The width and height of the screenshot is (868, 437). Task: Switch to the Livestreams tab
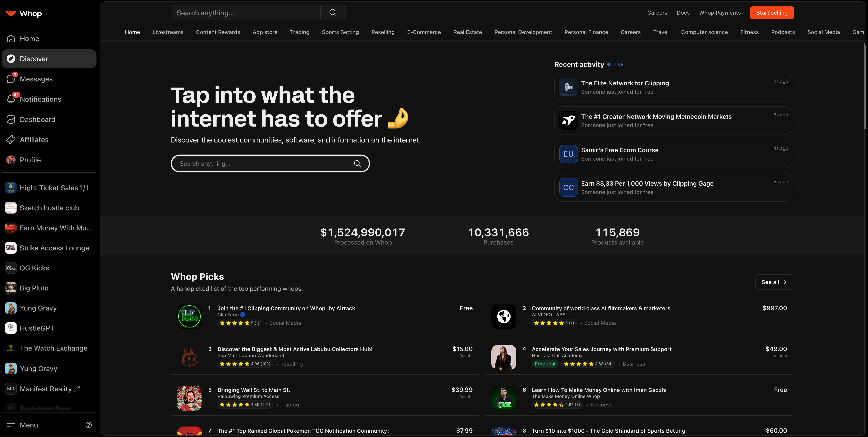click(x=168, y=32)
